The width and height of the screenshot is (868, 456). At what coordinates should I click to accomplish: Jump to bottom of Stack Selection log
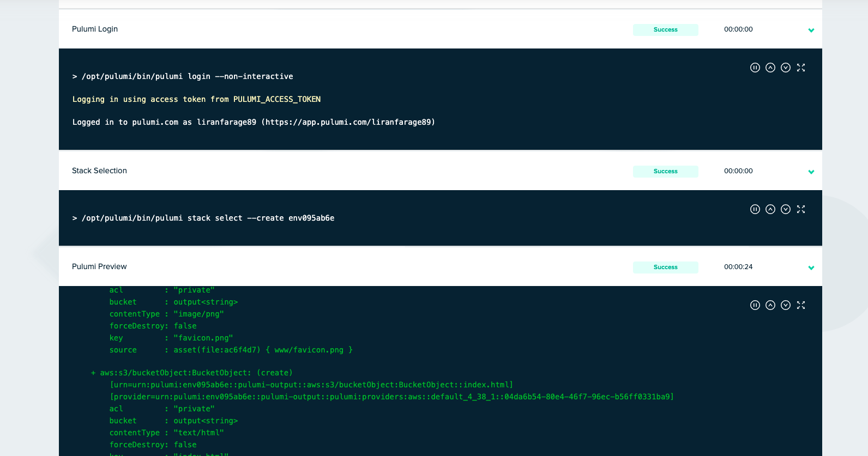point(786,209)
